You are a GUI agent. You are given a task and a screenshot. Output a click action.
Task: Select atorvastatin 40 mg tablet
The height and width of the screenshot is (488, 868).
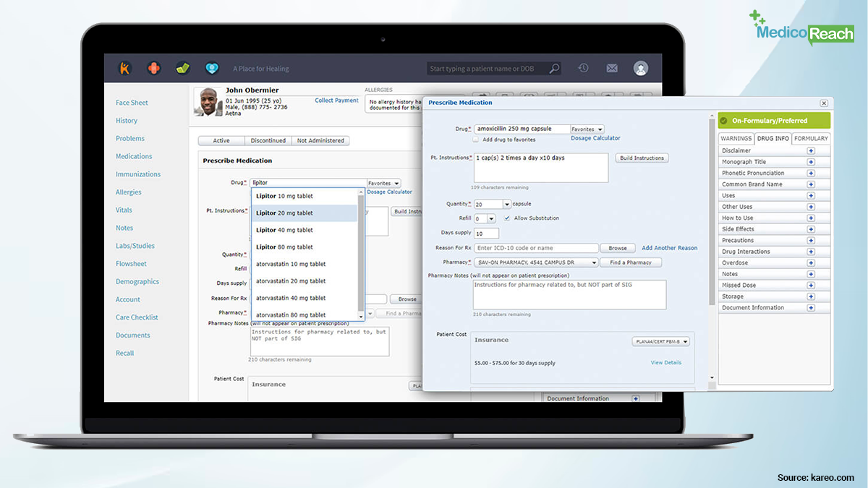pos(305,298)
